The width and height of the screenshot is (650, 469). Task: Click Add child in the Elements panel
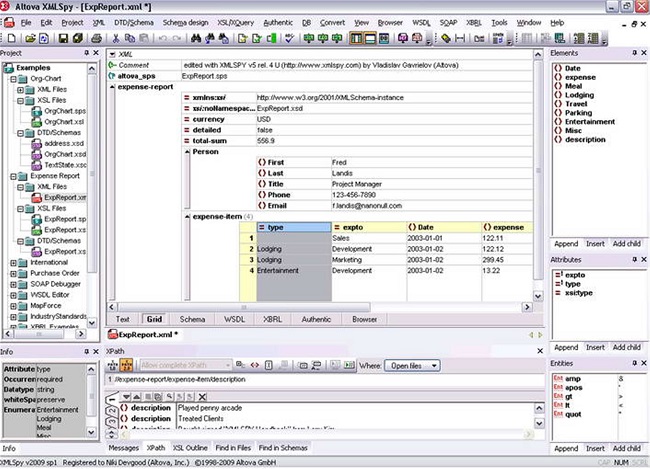tap(626, 244)
